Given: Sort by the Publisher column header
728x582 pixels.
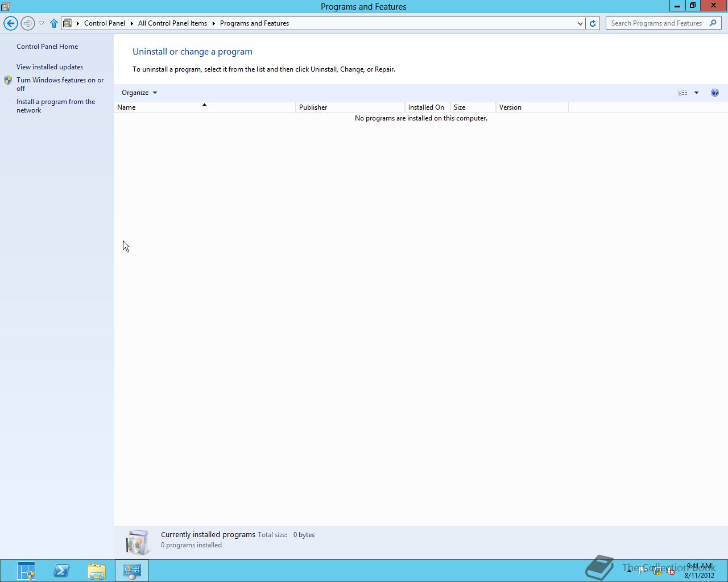Looking at the screenshot, I should (x=350, y=107).
